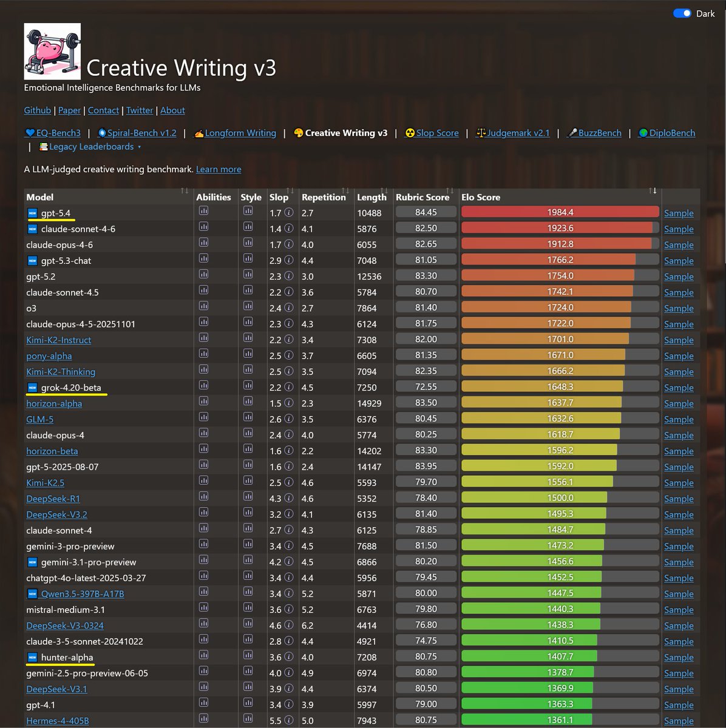
Task: Switch to Slop Score tab
Action: point(432,133)
